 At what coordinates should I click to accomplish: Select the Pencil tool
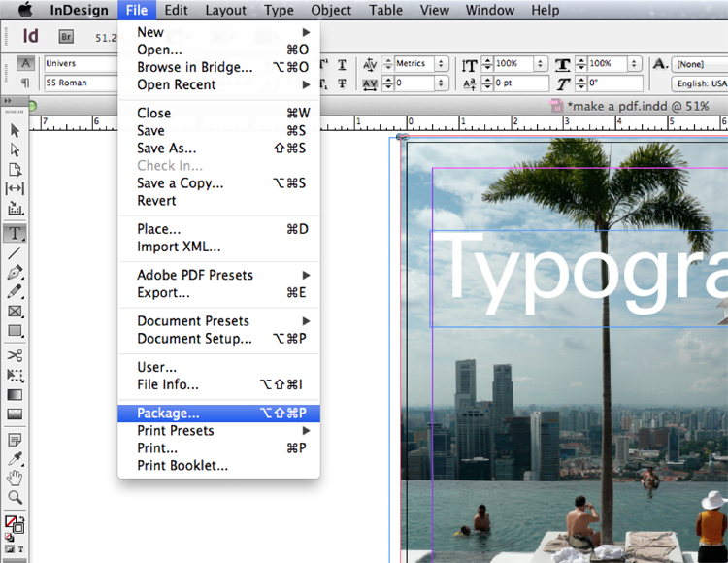pyautogui.click(x=15, y=291)
